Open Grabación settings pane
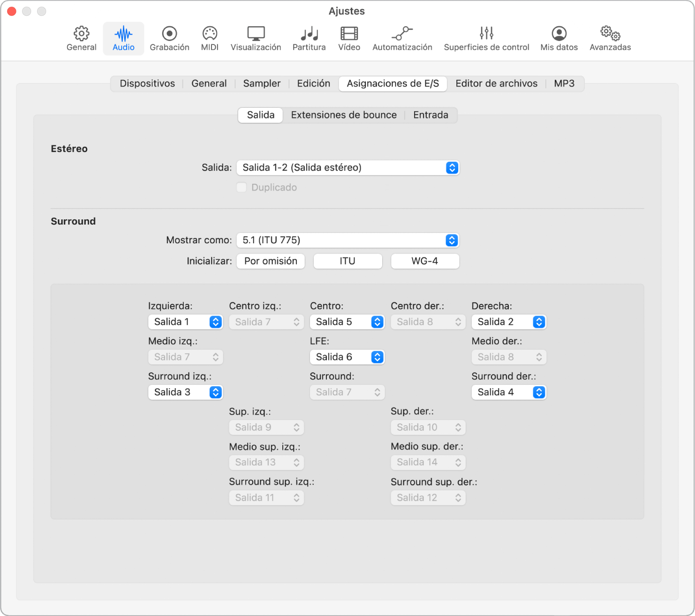This screenshot has width=695, height=616. (x=169, y=38)
